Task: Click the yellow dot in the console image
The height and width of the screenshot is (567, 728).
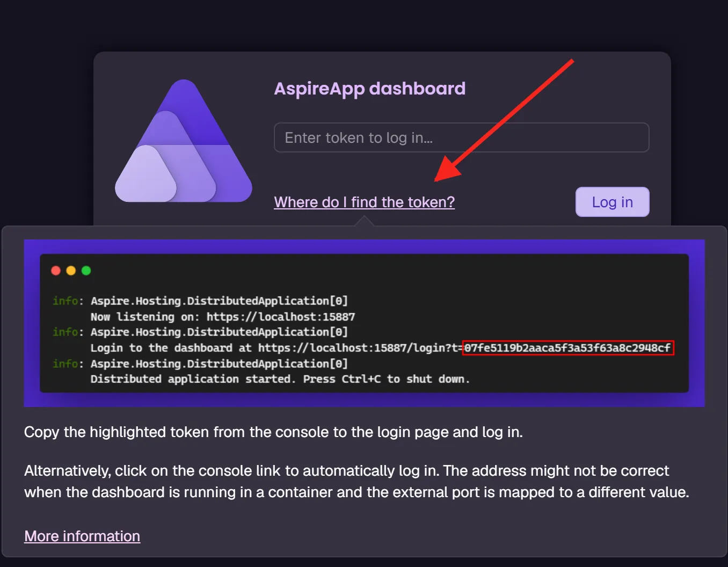Action: point(71,271)
